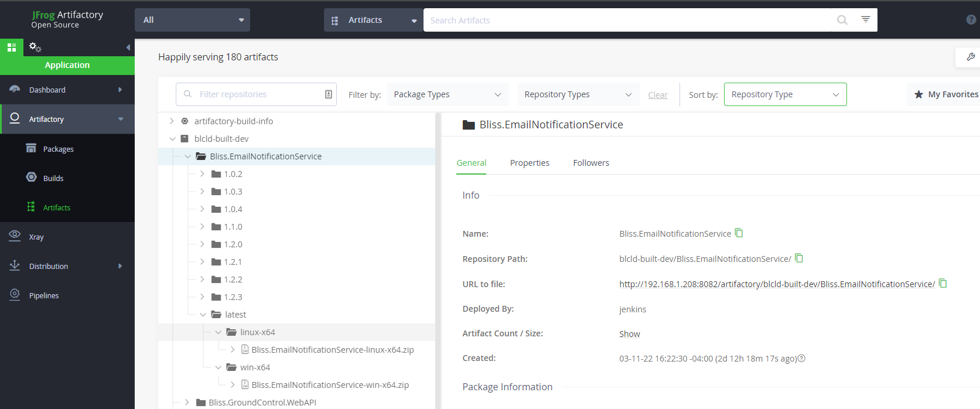Click the search magnifier icon
Viewport: 980px width, 409px height.
click(842, 20)
